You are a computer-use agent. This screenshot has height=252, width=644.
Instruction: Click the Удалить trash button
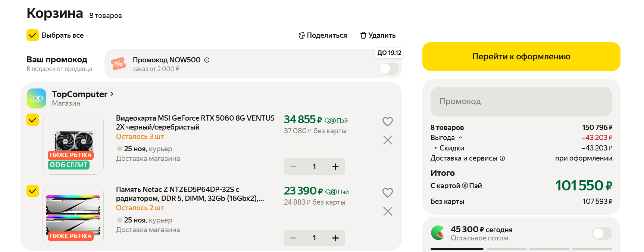tap(378, 35)
